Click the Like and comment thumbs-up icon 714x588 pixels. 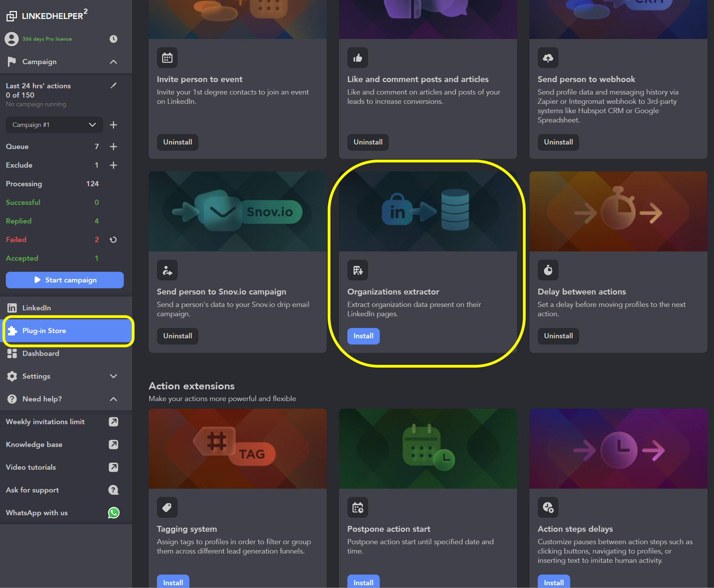(358, 58)
